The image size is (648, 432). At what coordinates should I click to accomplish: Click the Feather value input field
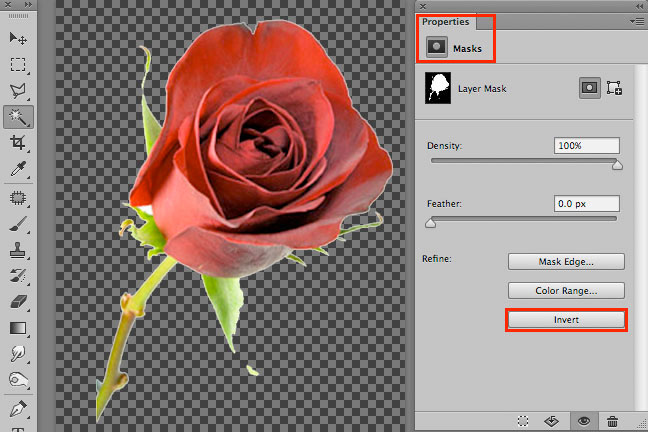coord(586,203)
